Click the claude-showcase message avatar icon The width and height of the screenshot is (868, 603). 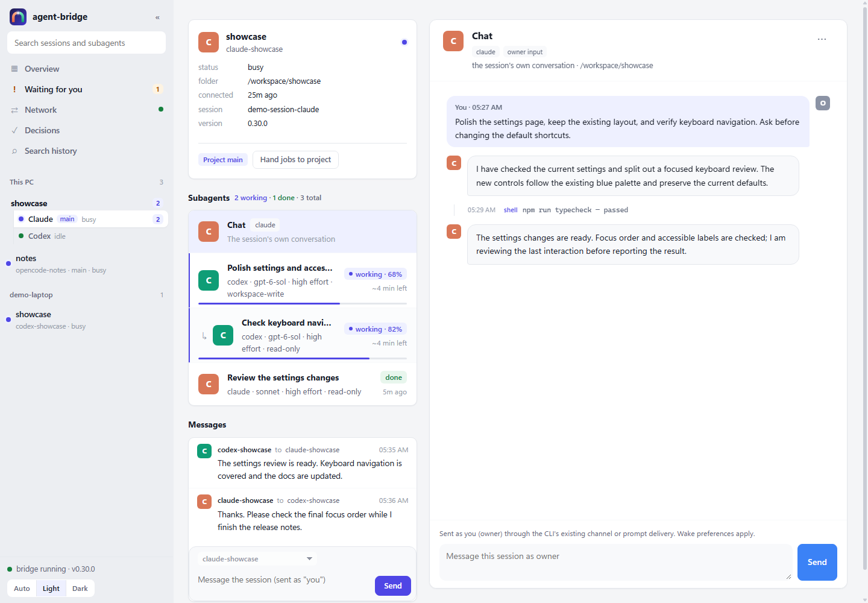tap(204, 501)
